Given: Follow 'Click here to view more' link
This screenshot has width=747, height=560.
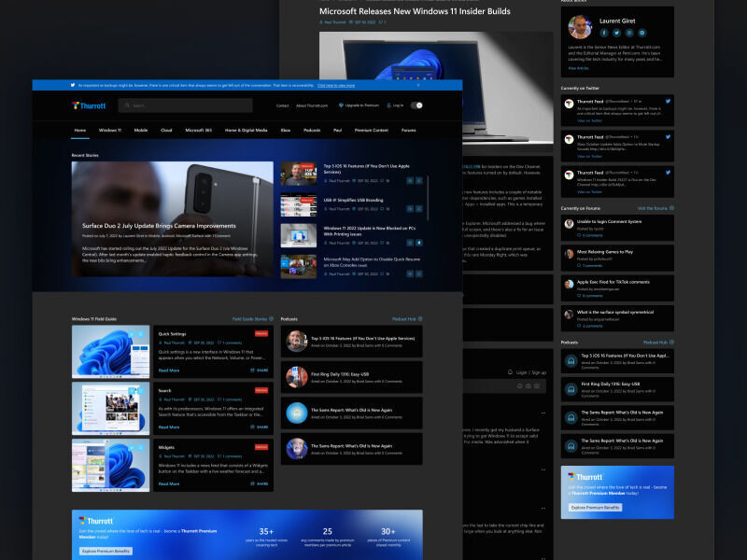Looking at the screenshot, I should pyautogui.click(x=336, y=86).
